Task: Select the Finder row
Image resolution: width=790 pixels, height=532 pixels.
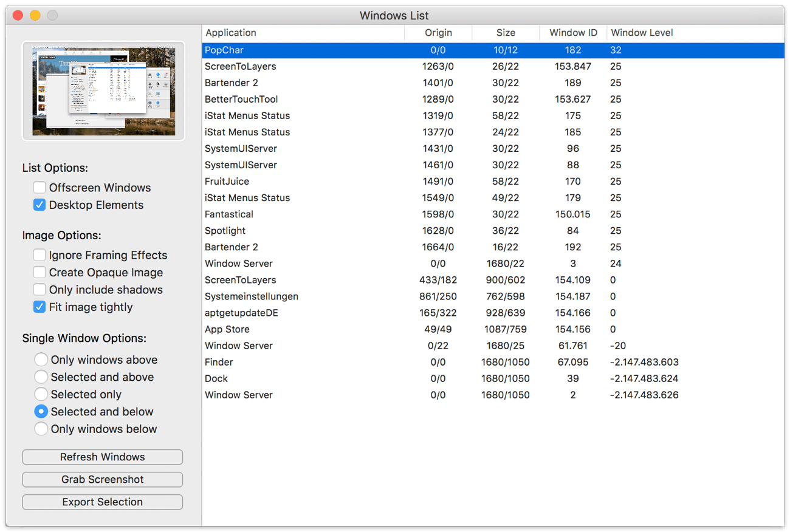Action: (493, 361)
